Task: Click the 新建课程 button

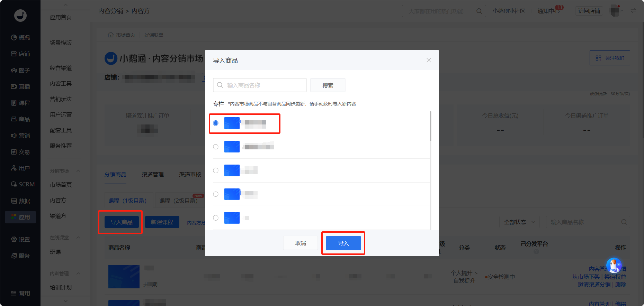Action: (162, 222)
